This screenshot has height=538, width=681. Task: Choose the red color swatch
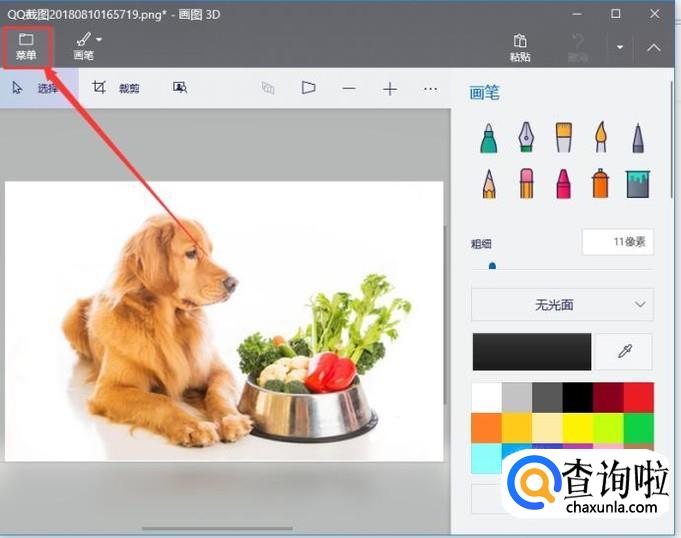pos(638,397)
